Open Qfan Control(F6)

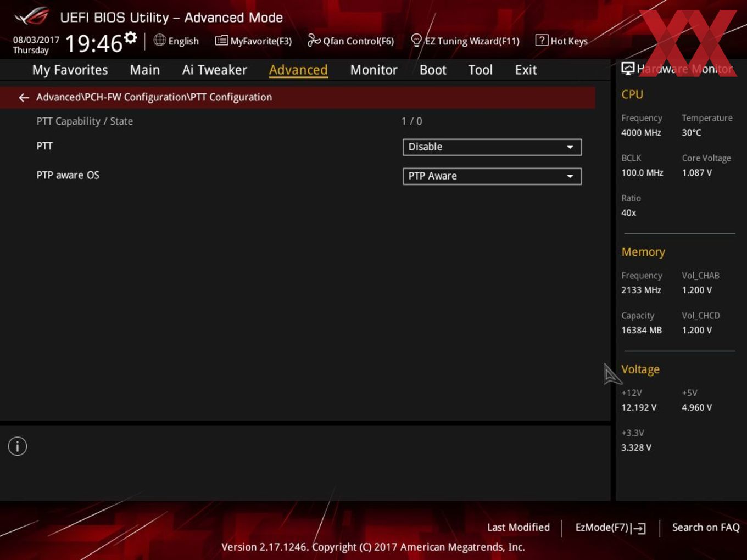(x=351, y=41)
